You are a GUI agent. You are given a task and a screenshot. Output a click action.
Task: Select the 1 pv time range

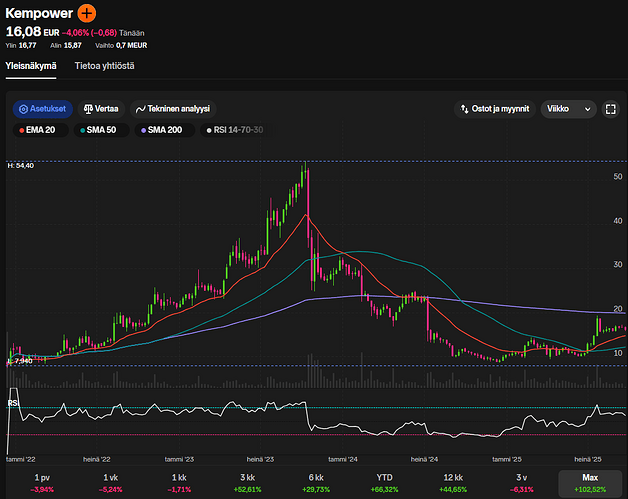(x=43, y=482)
